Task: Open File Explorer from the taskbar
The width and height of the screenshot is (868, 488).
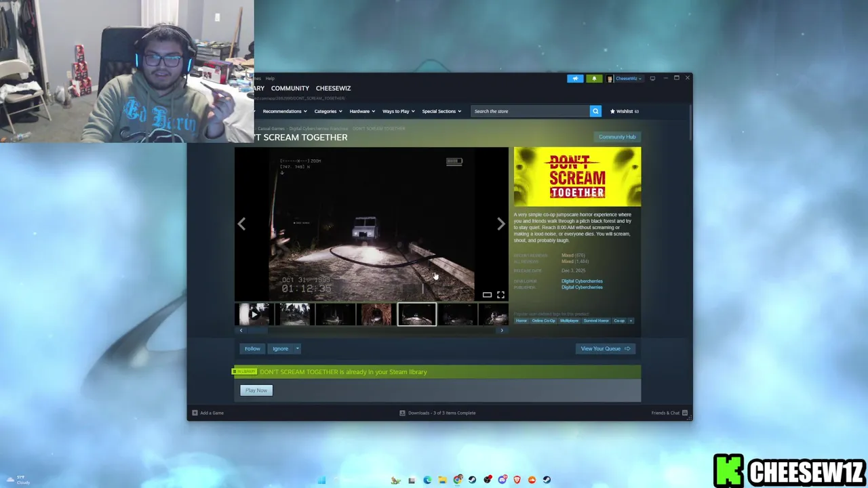Action: [x=442, y=480]
